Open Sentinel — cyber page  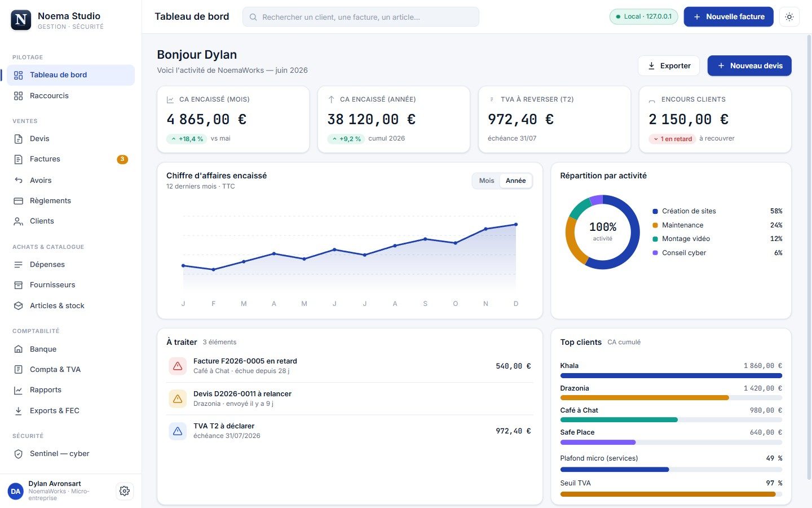[70, 454]
